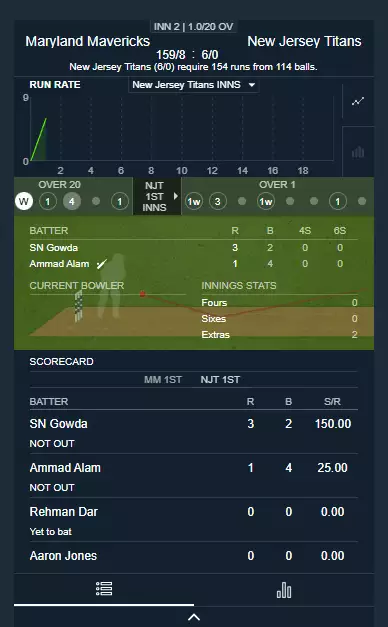Open SN Gowda in the scorecard
Screen dimensions: 388x627
click(x=58, y=424)
